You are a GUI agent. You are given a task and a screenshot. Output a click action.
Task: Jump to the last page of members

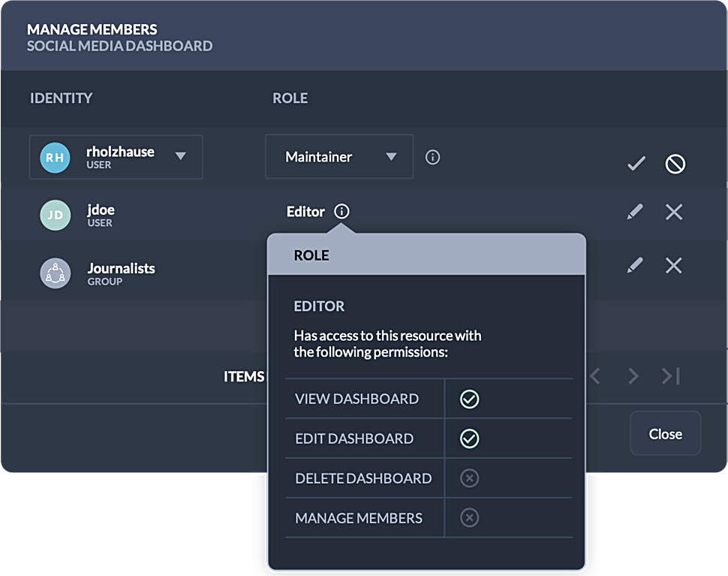click(x=672, y=375)
